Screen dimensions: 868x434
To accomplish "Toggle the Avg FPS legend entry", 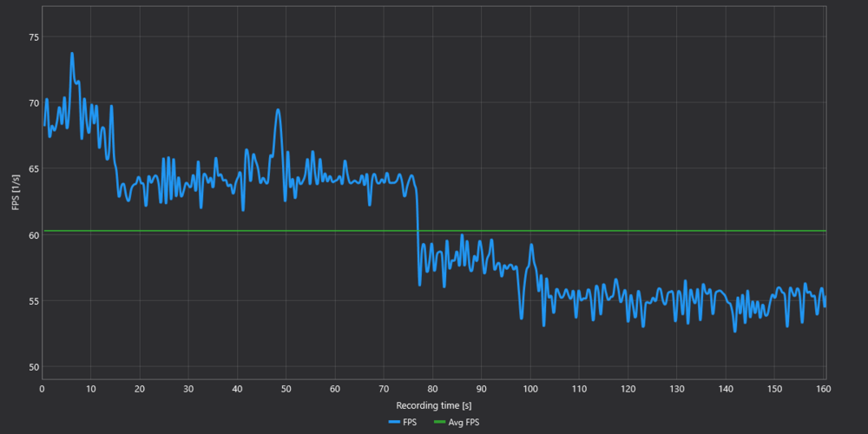I will pyautogui.click(x=457, y=423).
